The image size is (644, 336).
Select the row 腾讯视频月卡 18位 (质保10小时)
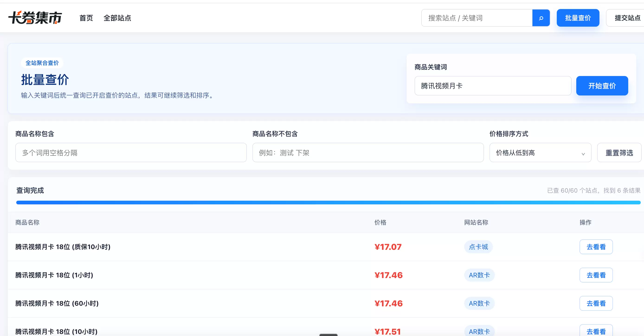326,247
